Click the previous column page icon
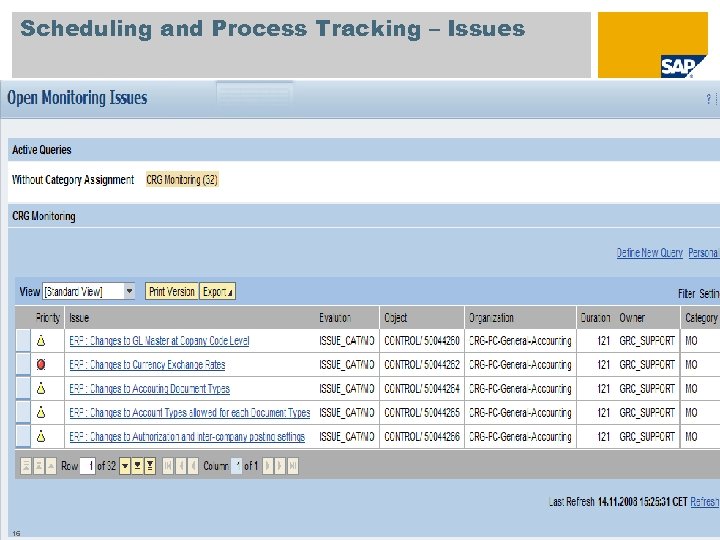 click(181, 466)
